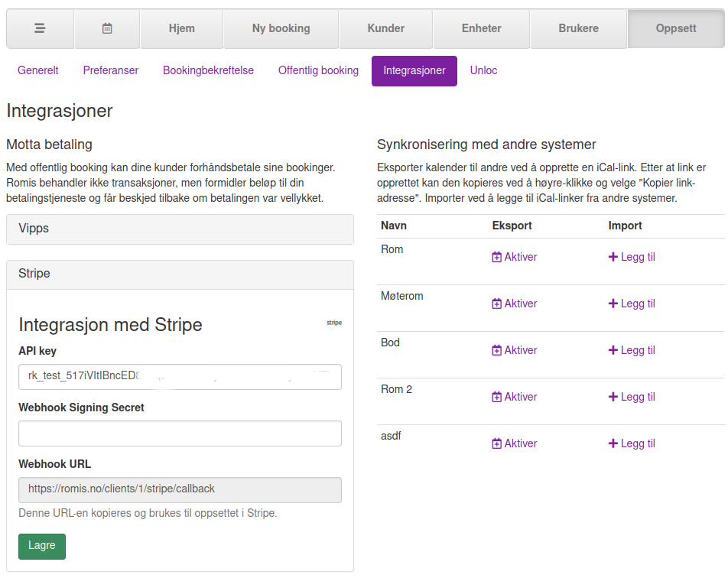
Task: Click the calendar icon beside Aktiver for Rom
Action: [x=497, y=257]
